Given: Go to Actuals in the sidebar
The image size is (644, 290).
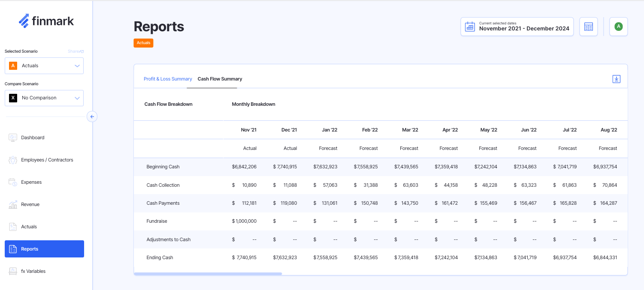Looking at the screenshot, I should [29, 227].
